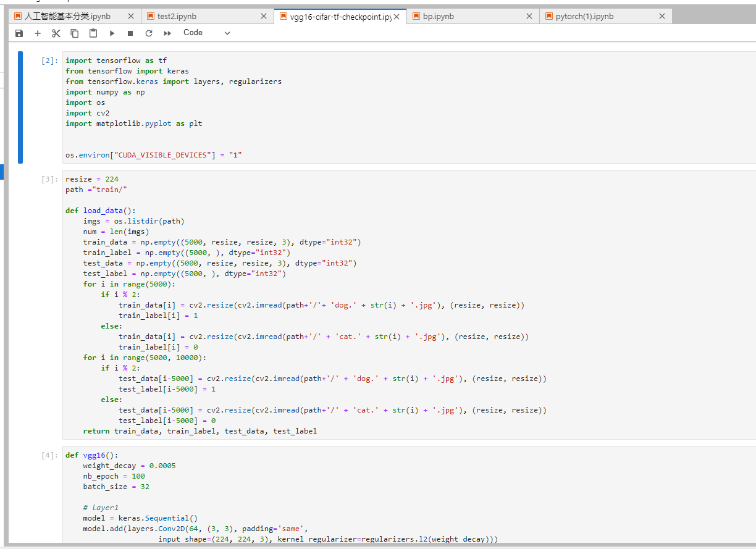Viewport: 756px width, 549px height.
Task: Click the '# layer1' comment line
Action: [101, 508]
